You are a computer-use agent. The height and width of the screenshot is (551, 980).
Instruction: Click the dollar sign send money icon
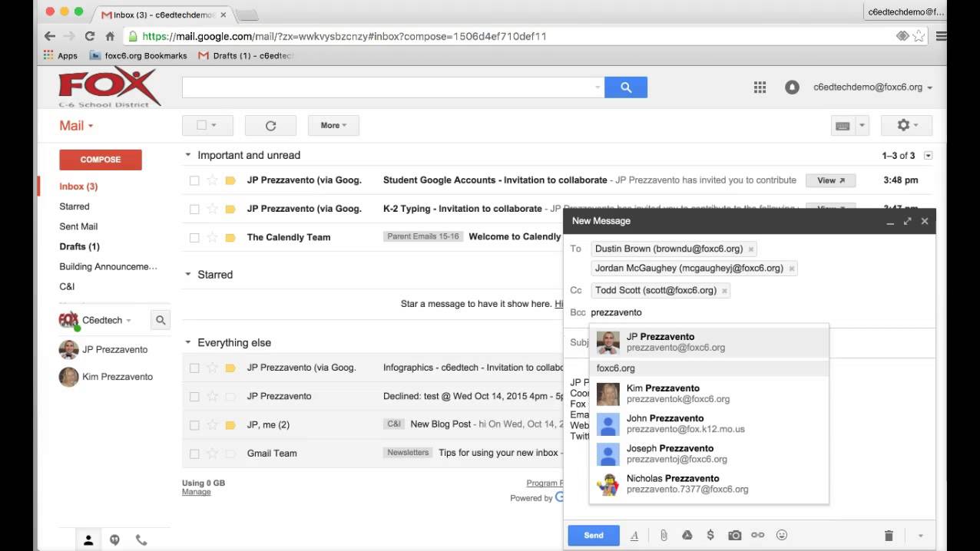pyautogui.click(x=710, y=536)
